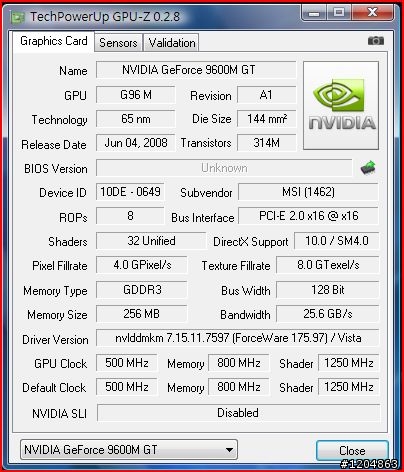Click the NVIDIA logo image
Image resolution: width=404 pixels, height=472 pixels.
(341, 105)
